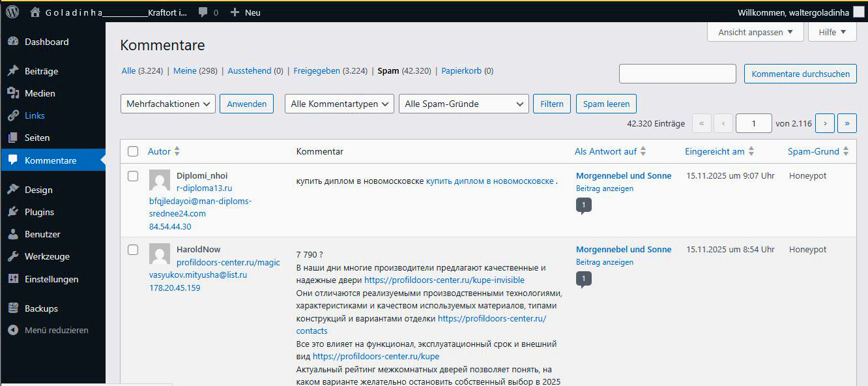Viewport: 868px width, 386px height.
Task: Switch to the Freigegeben comments filter
Action: [x=317, y=70]
